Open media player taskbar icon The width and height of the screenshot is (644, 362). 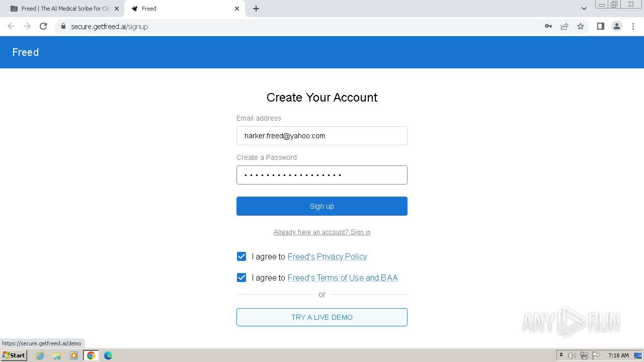74,355
